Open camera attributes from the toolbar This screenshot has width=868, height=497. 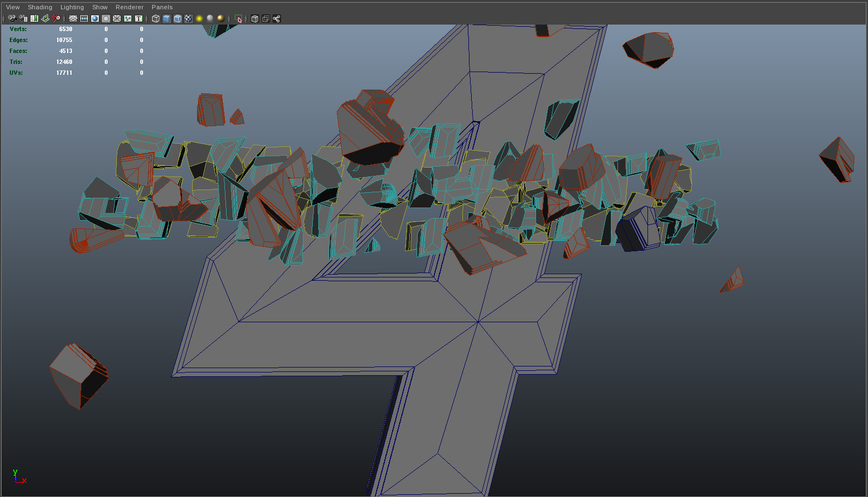coord(23,19)
